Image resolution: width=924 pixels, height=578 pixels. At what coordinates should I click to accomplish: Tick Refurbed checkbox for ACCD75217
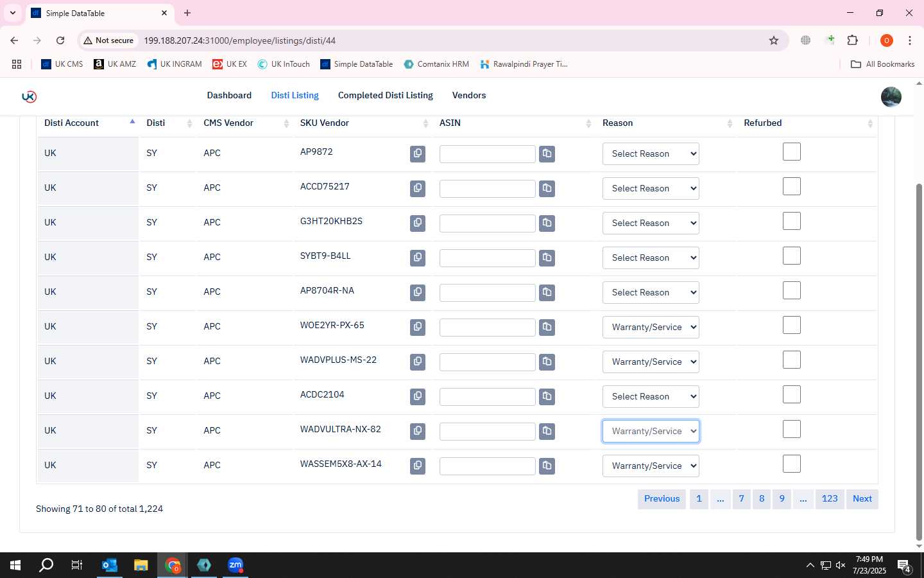792,187
